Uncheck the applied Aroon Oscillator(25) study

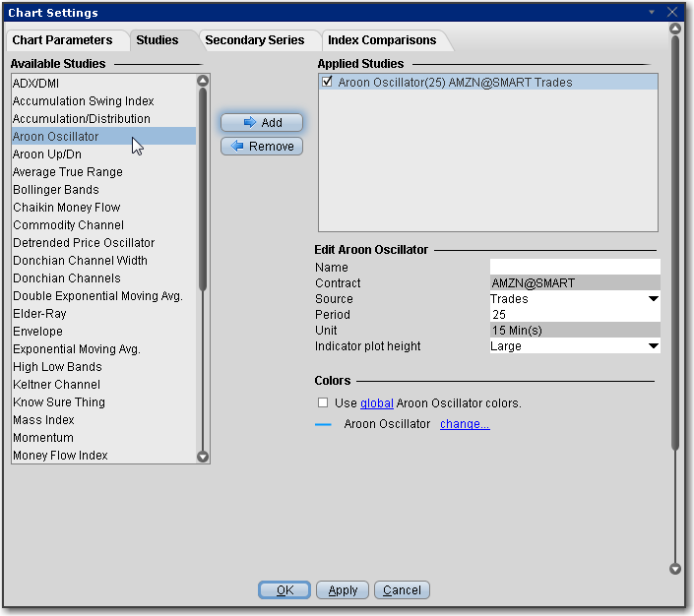point(328,83)
